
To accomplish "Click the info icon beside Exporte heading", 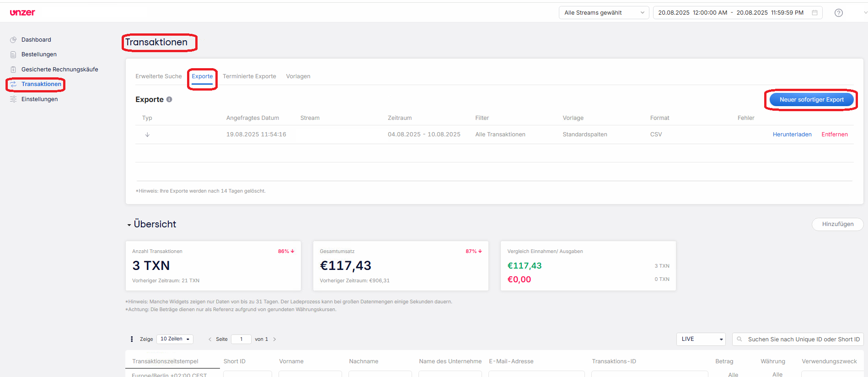I will click(x=169, y=99).
